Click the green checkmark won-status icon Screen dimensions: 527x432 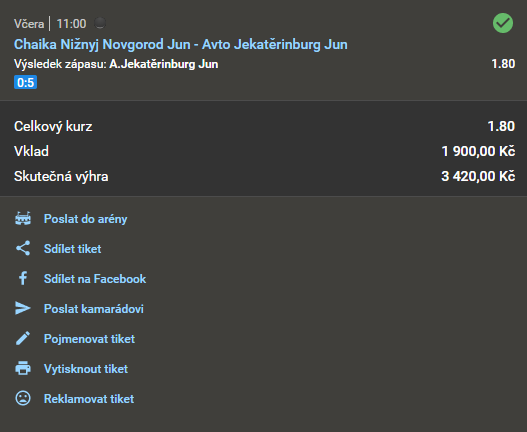coord(503,23)
